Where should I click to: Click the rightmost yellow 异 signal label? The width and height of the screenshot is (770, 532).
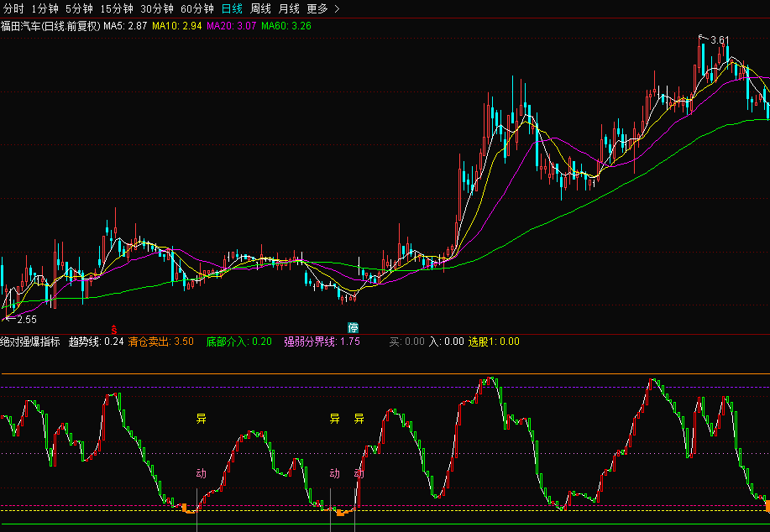pos(359,419)
